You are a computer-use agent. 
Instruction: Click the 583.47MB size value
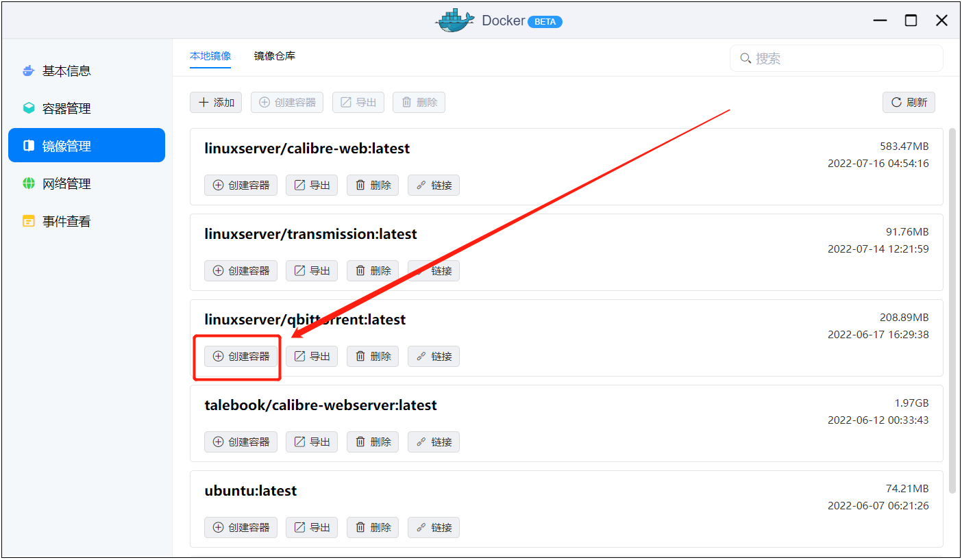904,147
